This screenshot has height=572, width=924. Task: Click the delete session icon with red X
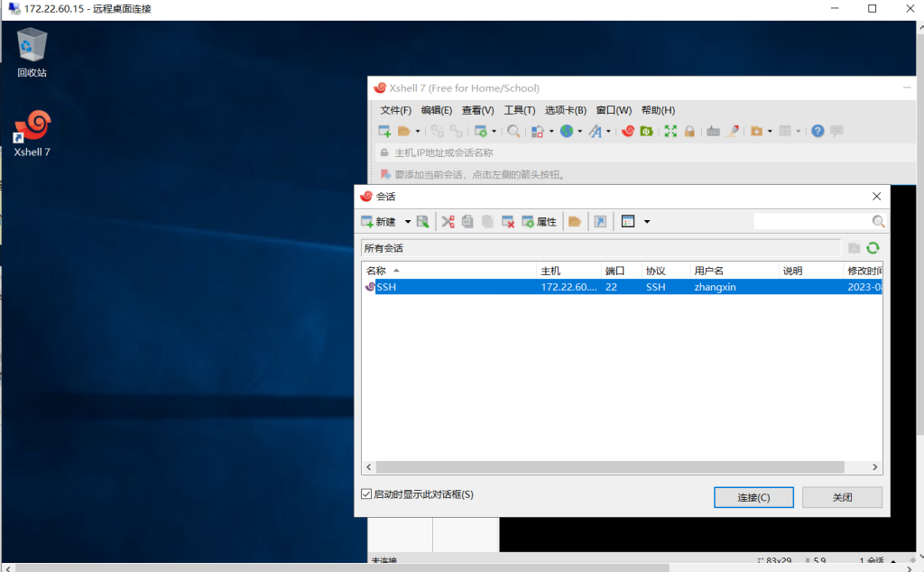point(508,221)
